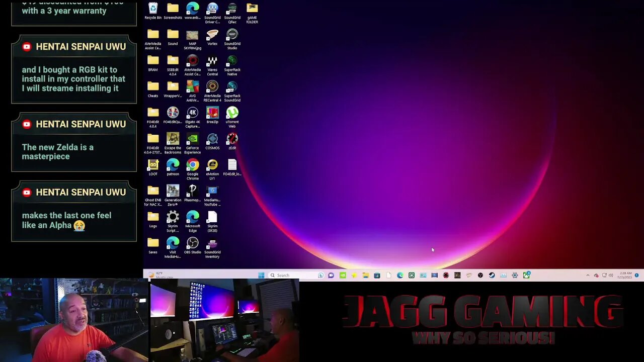The image size is (644, 362).
Task: Open the SoundGrid Driver Control shortcut
Action: coord(212,13)
